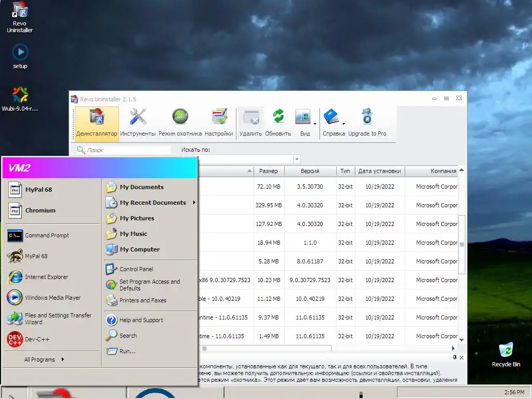
Task: Pin the description panel
Action: [x=455, y=357]
